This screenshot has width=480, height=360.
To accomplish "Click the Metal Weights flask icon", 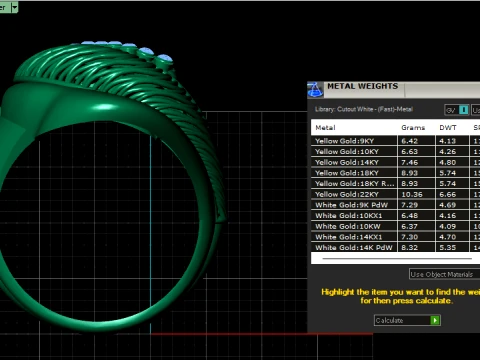I will [315, 89].
